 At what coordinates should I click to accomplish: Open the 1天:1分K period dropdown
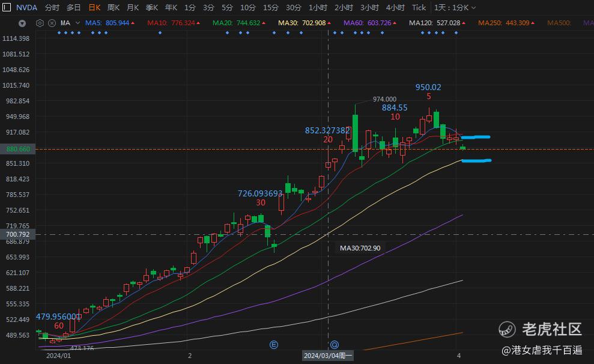pos(455,8)
